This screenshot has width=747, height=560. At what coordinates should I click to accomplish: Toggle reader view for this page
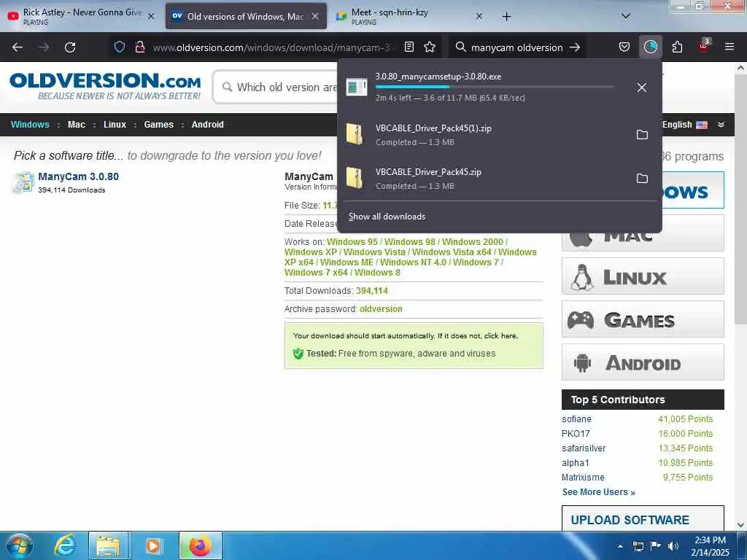tap(409, 47)
